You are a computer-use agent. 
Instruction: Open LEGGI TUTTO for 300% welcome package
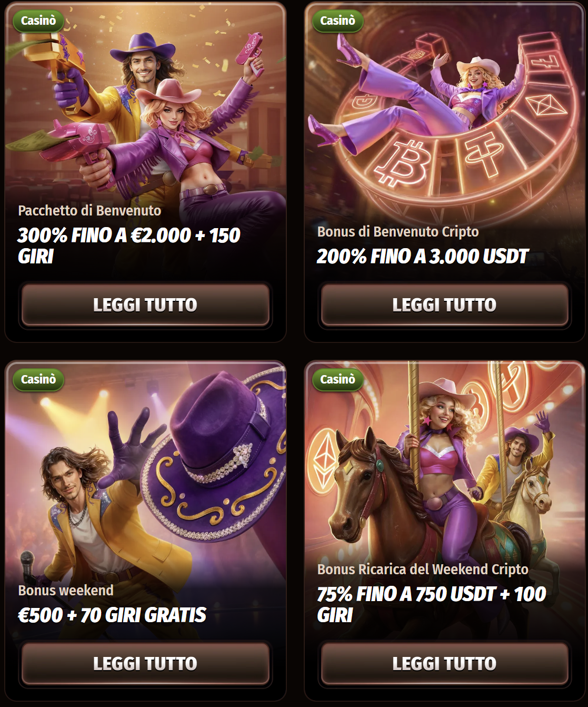tap(145, 305)
